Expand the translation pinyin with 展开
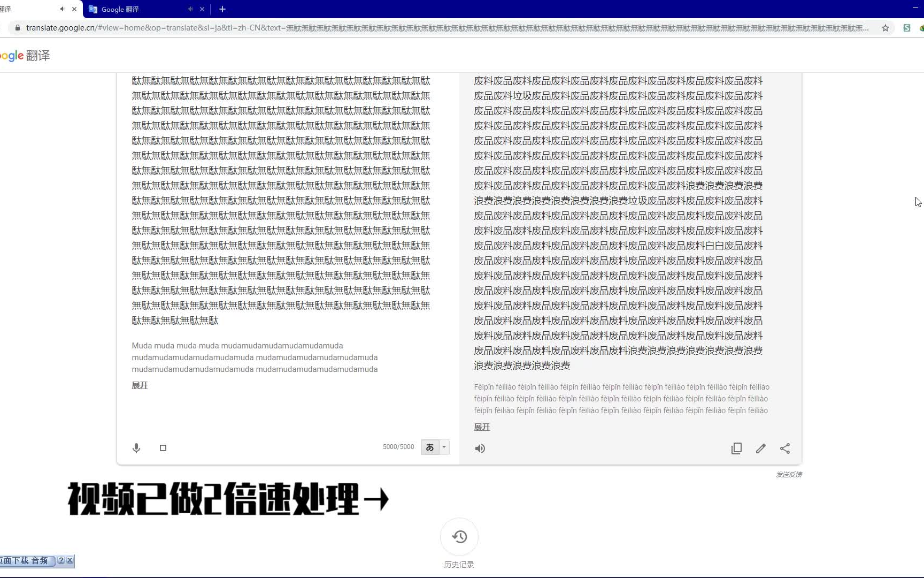The height and width of the screenshot is (578, 924). pos(482,427)
